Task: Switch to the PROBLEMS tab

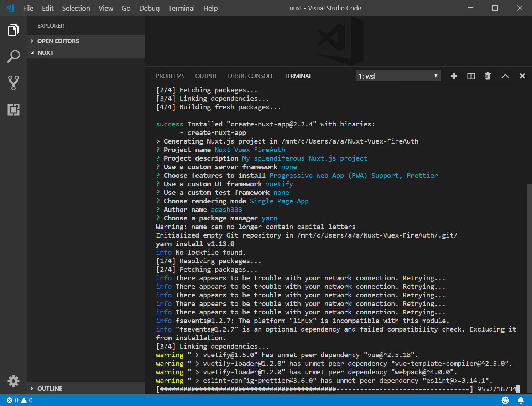Action: (x=170, y=76)
